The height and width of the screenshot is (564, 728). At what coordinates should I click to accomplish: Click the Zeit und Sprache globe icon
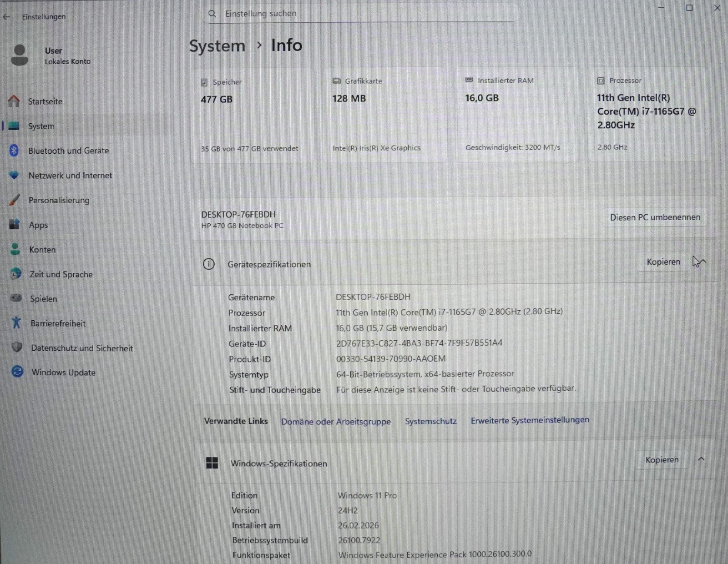(x=16, y=274)
